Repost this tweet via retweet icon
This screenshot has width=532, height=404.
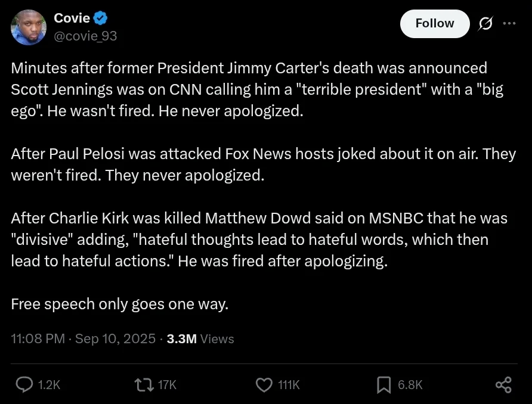click(145, 385)
